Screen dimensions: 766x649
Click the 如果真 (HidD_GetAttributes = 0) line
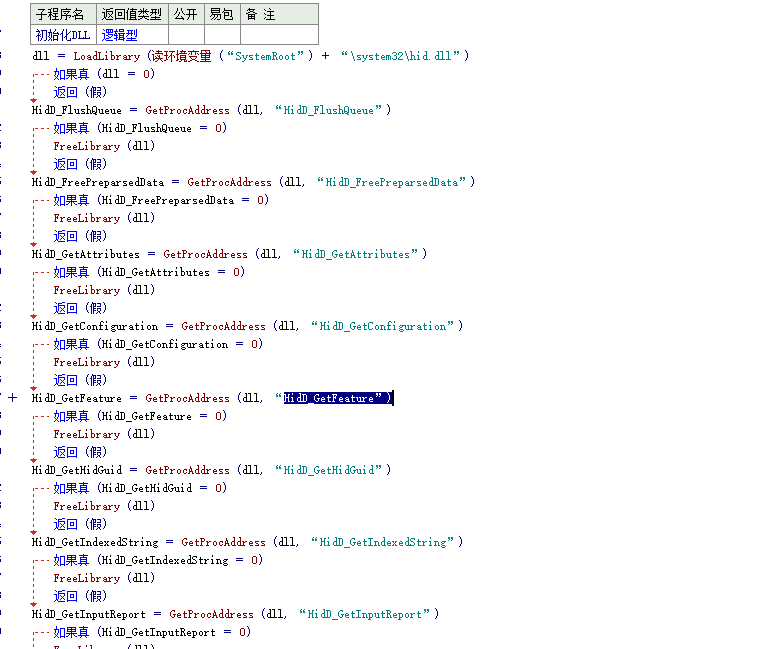click(148, 272)
